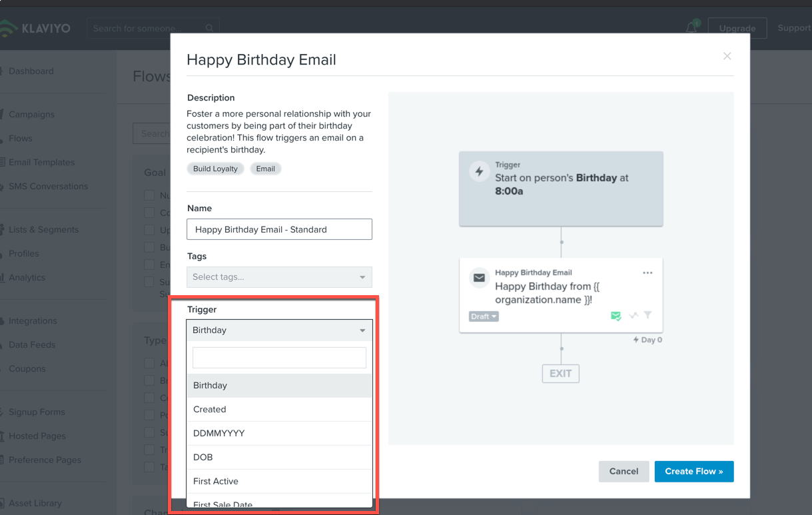This screenshot has width=812, height=515.
Task: Open the notifications bell
Action: click(691, 27)
